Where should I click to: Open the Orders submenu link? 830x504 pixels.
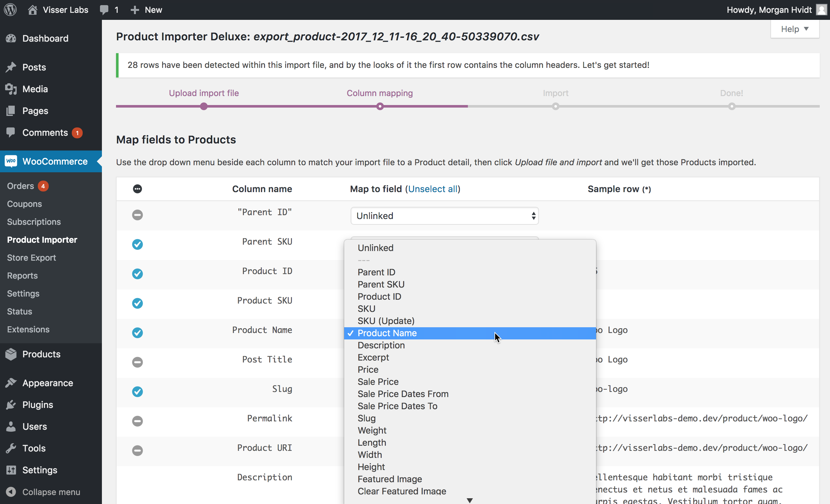click(x=21, y=186)
